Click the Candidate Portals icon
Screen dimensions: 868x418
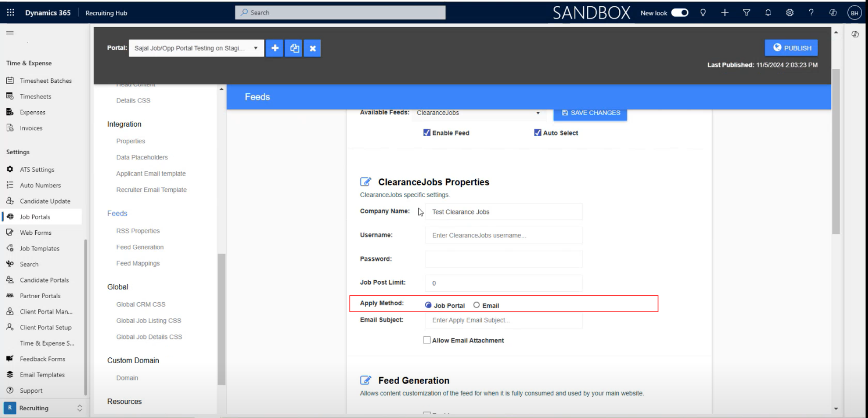[10, 280]
